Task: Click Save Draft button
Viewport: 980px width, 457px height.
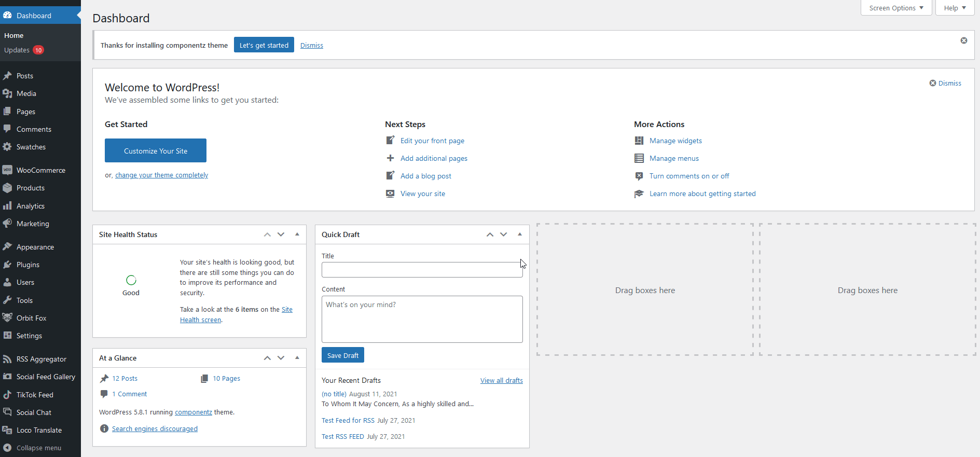Action: click(x=343, y=355)
